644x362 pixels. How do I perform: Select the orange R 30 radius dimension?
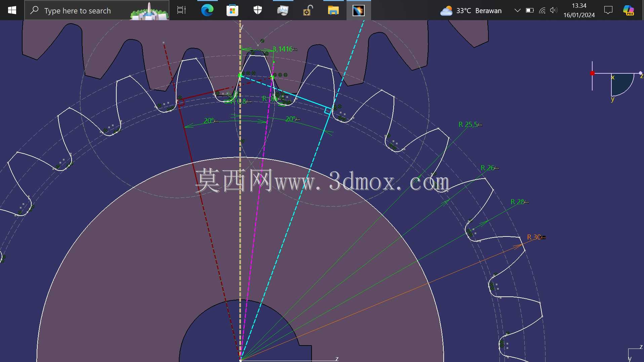536,237
